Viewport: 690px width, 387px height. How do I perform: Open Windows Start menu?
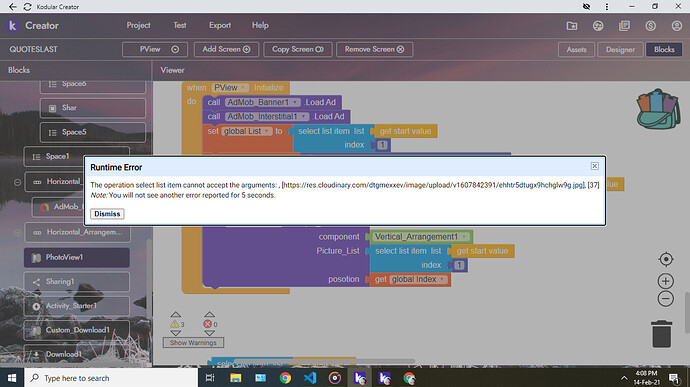[12, 378]
